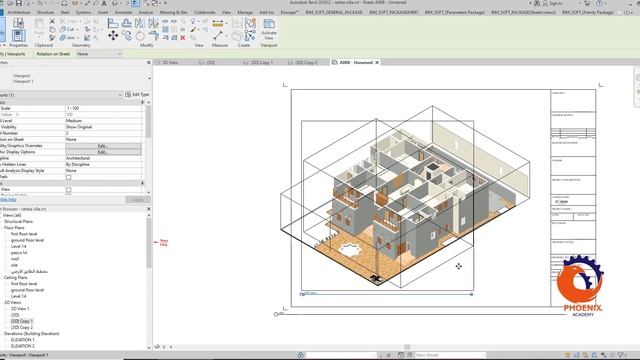Open the Massing & Site ribbon tab
The width and height of the screenshot is (640, 360).
coord(173,12)
